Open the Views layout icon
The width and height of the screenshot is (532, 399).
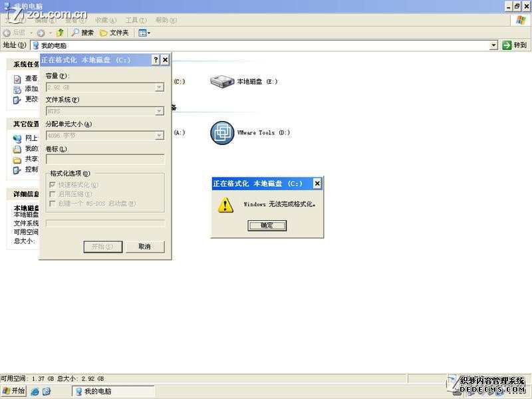tap(144, 33)
